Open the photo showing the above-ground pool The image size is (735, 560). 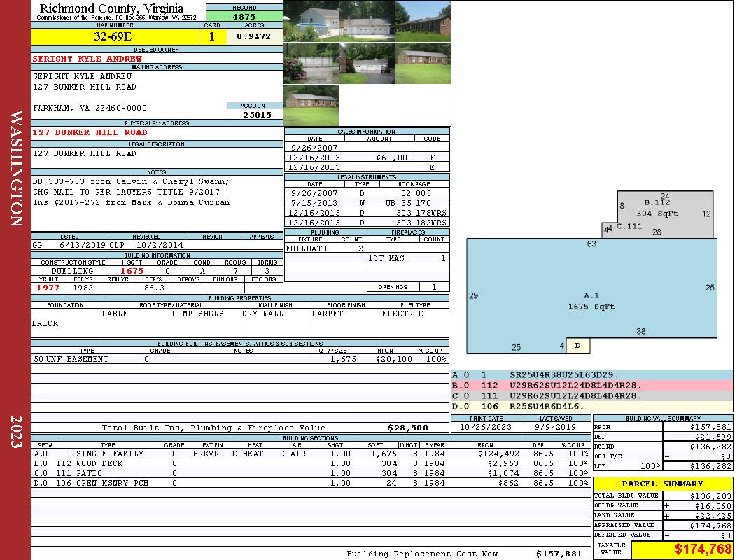[x=311, y=21]
